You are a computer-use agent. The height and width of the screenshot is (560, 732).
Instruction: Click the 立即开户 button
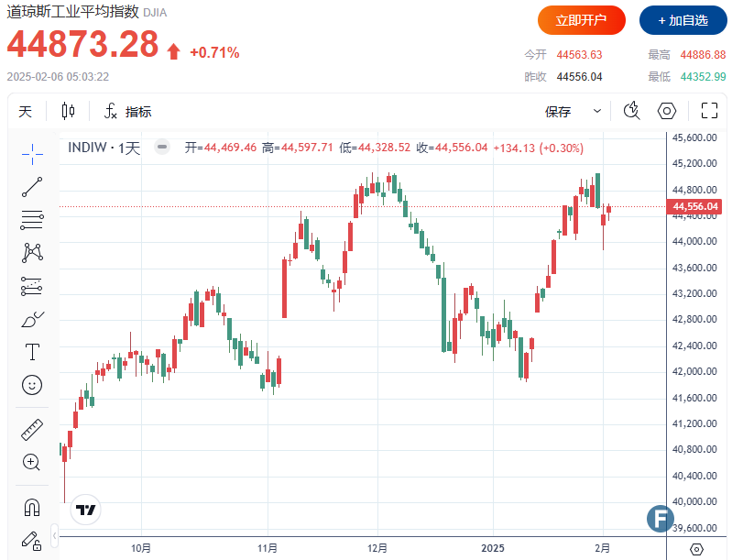point(581,19)
